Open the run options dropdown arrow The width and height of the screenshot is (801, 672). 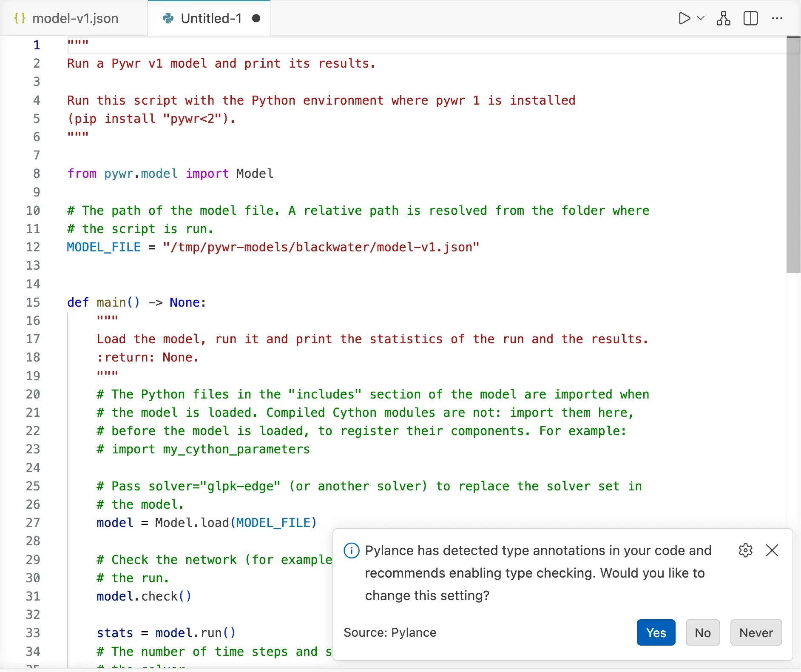coord(701,18)
